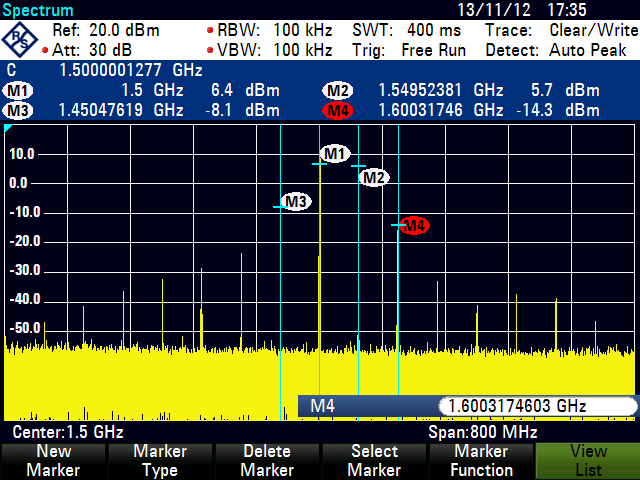
Task: Open the Marker Type softkey menu
Action: [160, 461]
